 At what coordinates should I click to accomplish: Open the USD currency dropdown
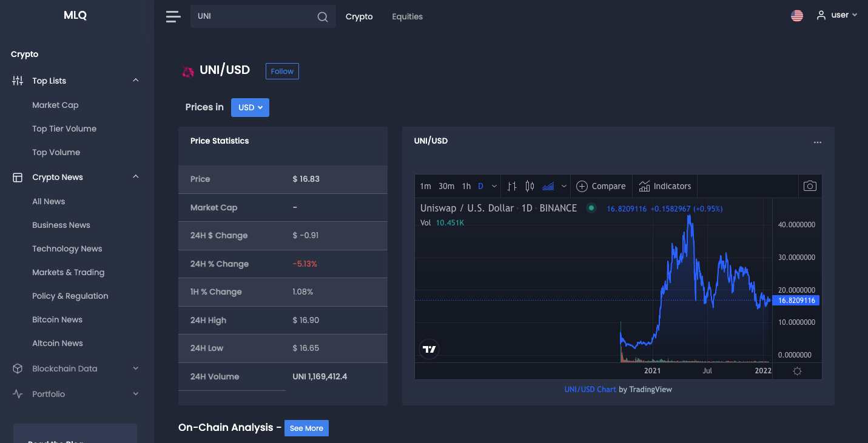(250, 107)
